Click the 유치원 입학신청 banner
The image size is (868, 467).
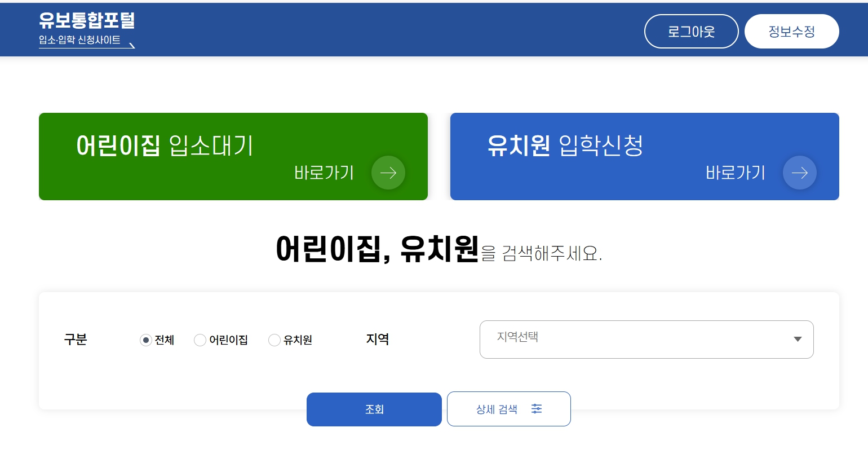[x=564, y=146]
